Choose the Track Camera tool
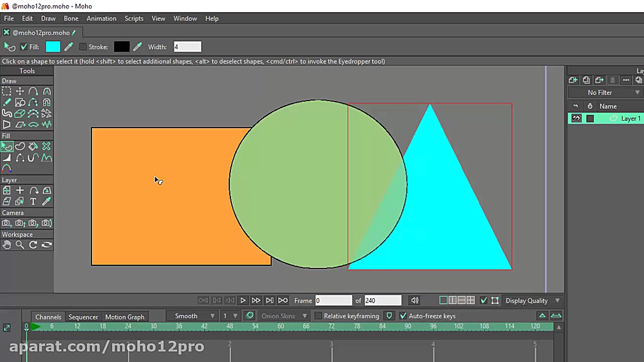Screen dimensions: 644x362 7,223
